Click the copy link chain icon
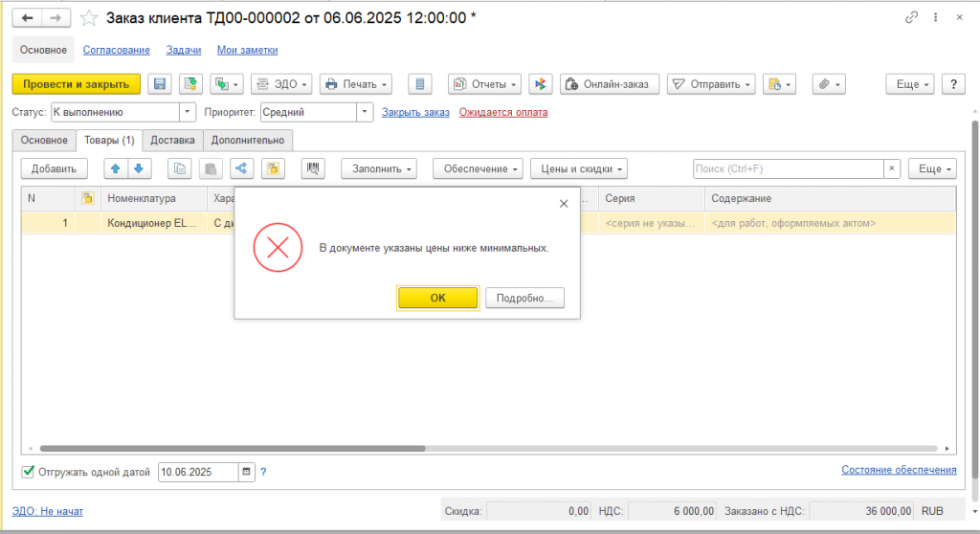 [x=911, y=17]
